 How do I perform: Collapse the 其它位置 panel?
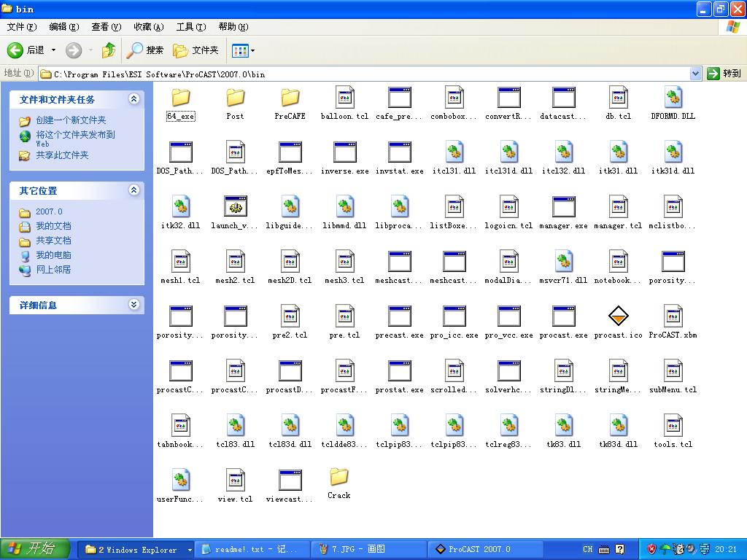(x=134, y=190)
